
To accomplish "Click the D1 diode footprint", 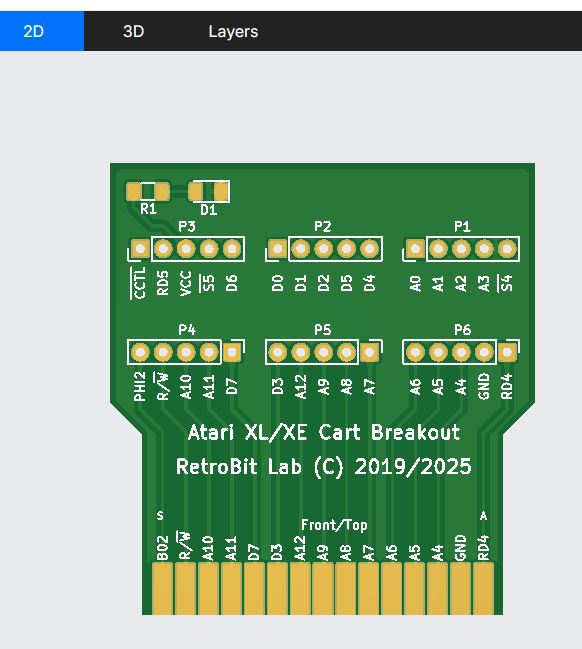I will (209, 192).
